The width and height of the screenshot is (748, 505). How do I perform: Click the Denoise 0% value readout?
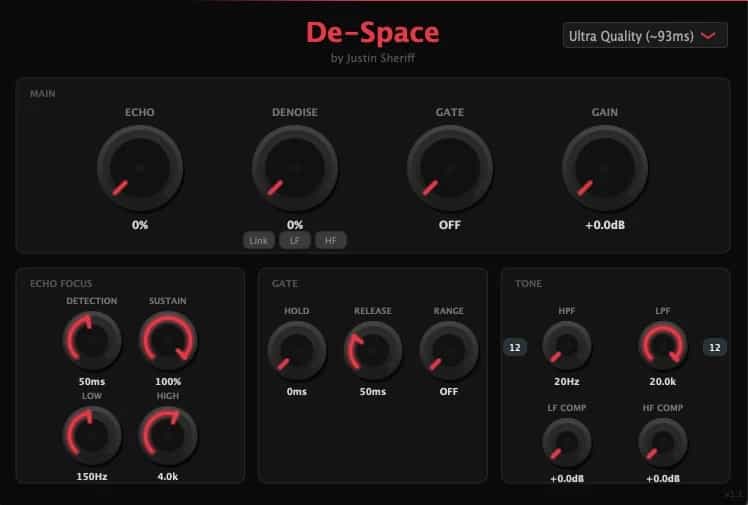point(295,225)
